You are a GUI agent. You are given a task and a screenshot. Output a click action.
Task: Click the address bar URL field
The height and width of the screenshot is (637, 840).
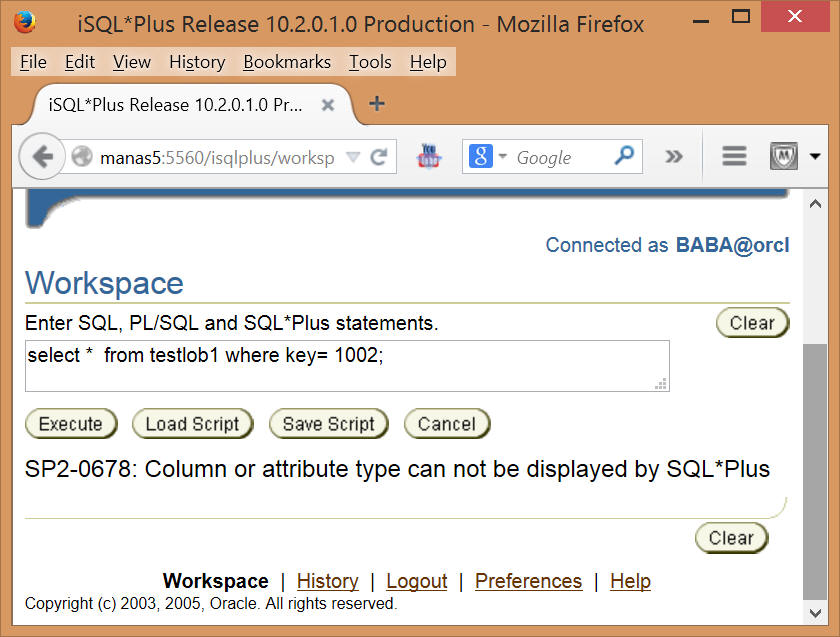coord(217,158)
